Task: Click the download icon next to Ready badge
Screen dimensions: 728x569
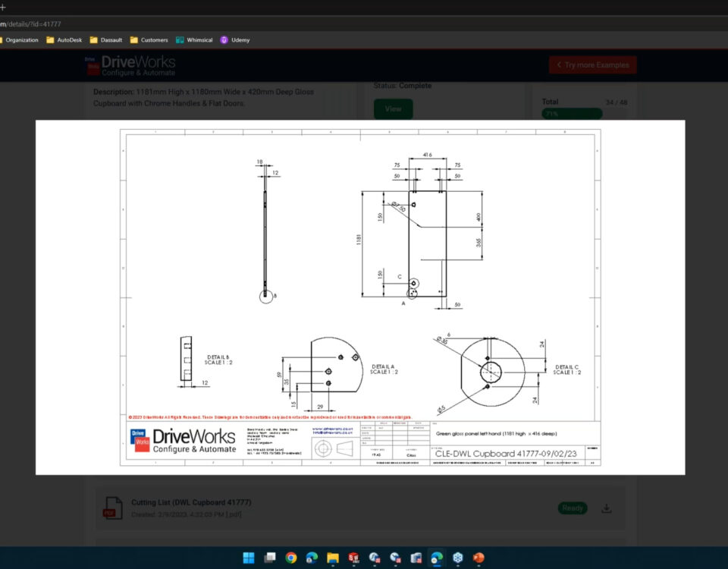Action: [606, 508]
